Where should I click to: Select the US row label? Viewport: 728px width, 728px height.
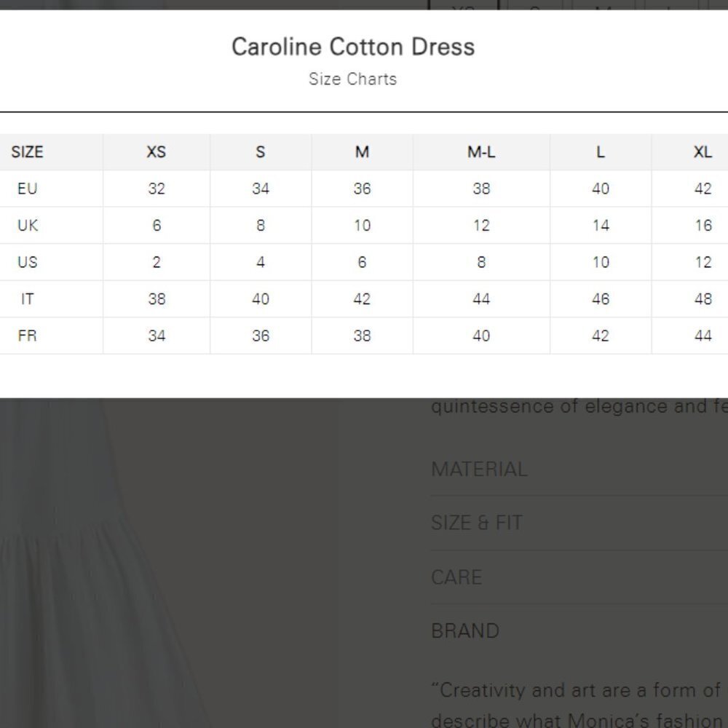click(28, 262)
